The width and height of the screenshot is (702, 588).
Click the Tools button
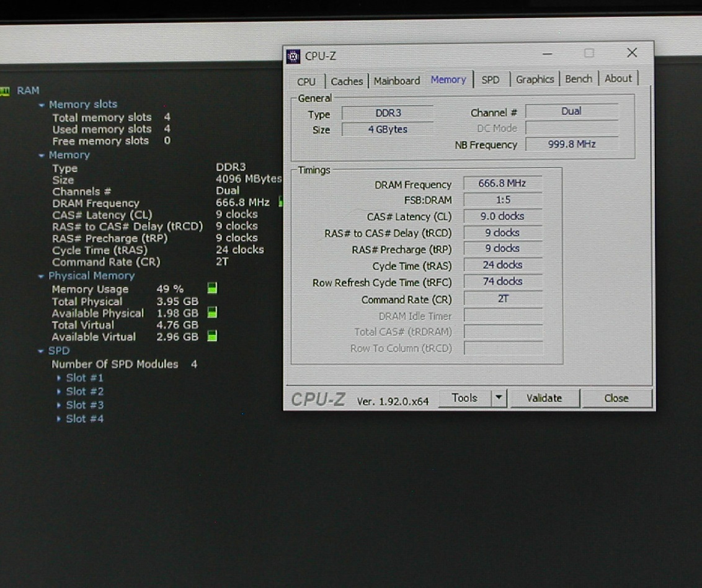point(464,398)
